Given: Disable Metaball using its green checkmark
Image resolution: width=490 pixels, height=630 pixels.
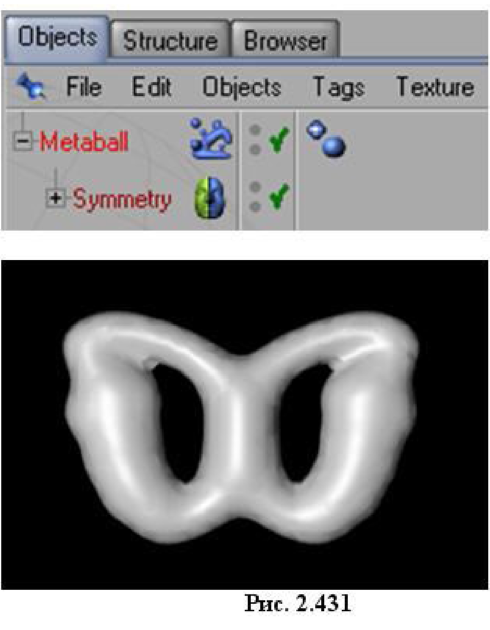Looking at the screenshot, I should click(x=279, y=140).
